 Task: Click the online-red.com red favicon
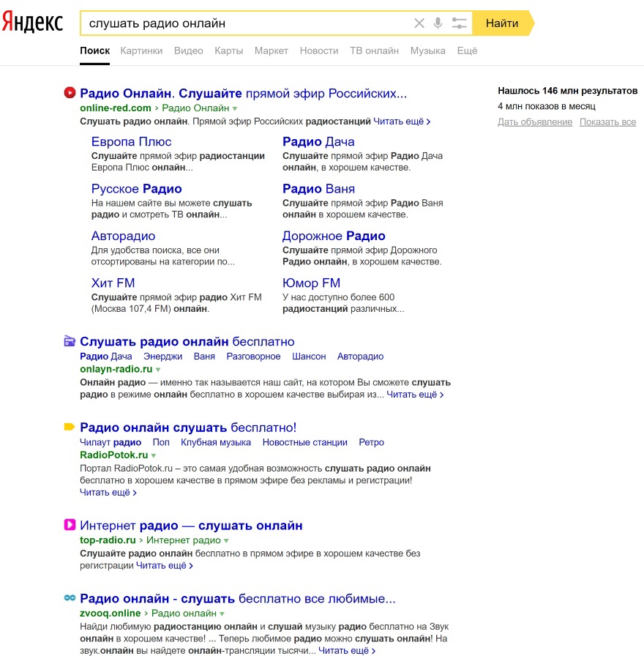(x=70, y=93)
